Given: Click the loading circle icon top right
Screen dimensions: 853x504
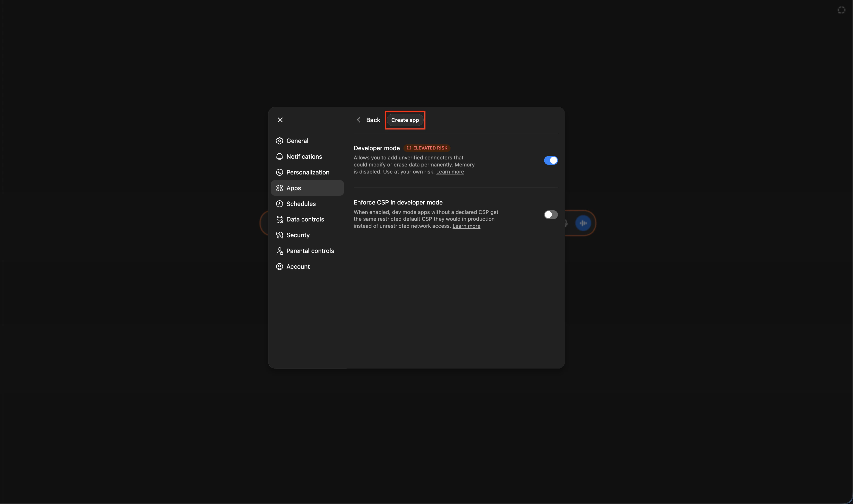Looking at the screenshot, I should [x=841, y=10].
